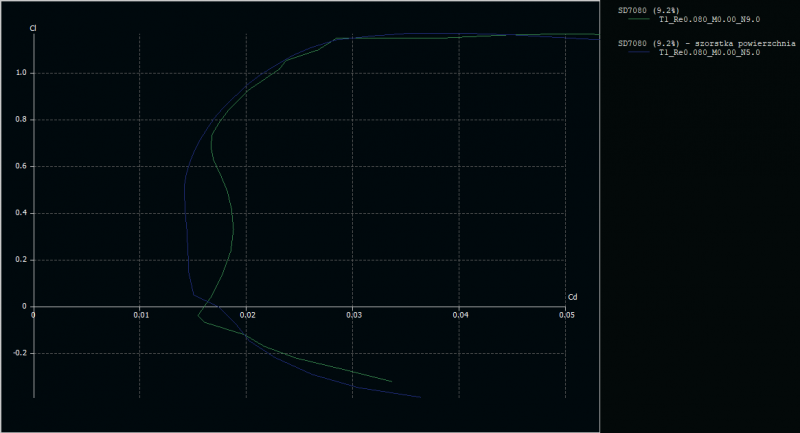This screenshot has width=800, height=433.
Task: Click the -0.2 tick on Cl axis
Action: pos(19,354)
